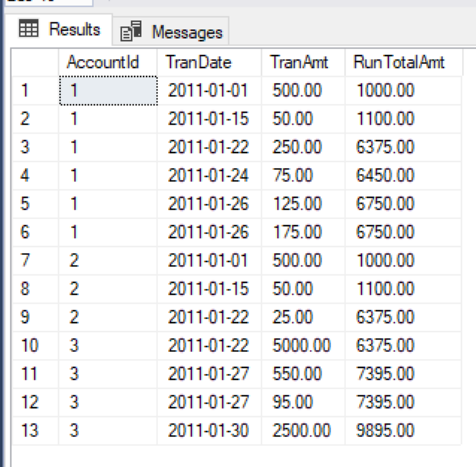Select the AccountId column header
Viewport: 476px width, 467px height.
(x=107, y=62)
